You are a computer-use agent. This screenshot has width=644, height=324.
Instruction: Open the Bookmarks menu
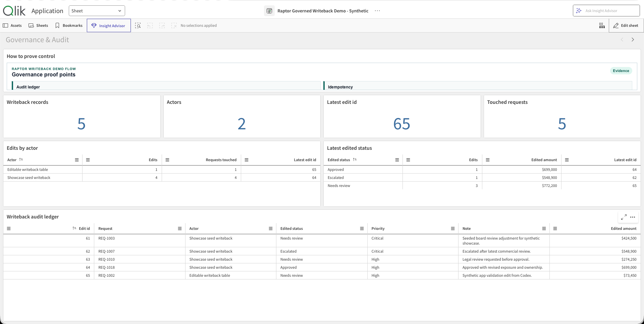pos(69,25)
